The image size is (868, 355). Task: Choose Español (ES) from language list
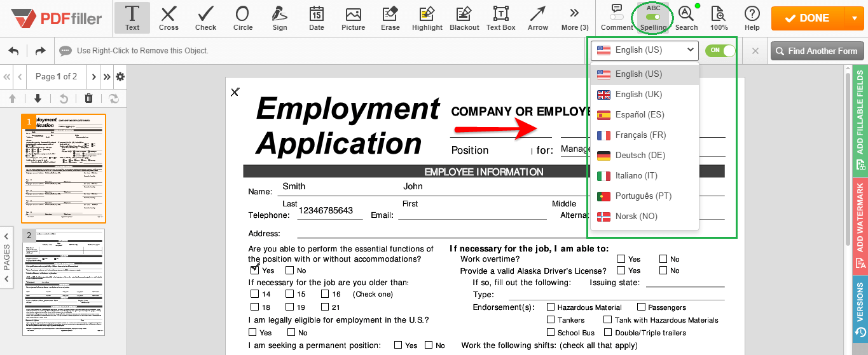[645, 115]
